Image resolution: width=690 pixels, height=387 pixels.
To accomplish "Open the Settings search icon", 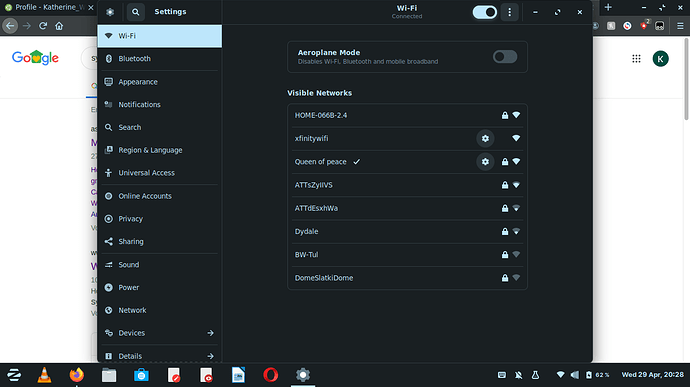I will 136,12.
